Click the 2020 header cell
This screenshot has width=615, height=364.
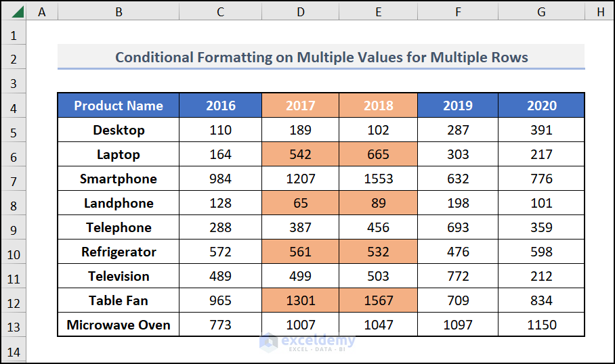[541, 106]
